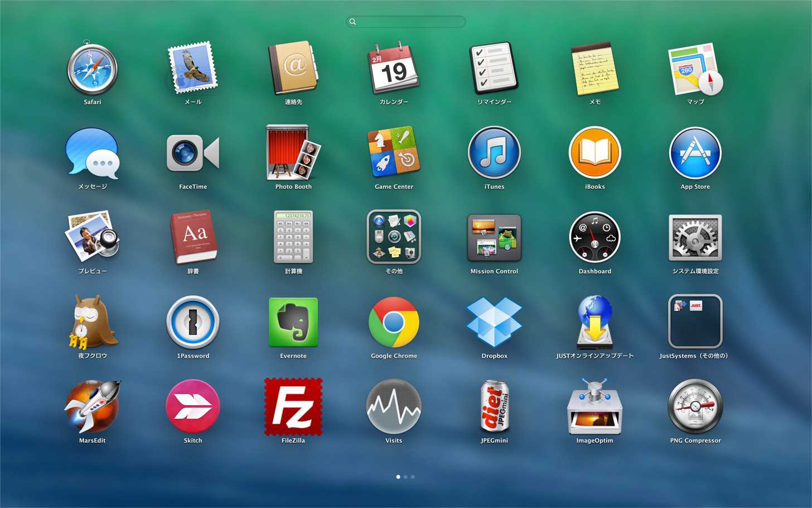Screen dimensions: 812x508
Task: Open iTunes music app
Action: pyautogui.click(x=494, y=153)
